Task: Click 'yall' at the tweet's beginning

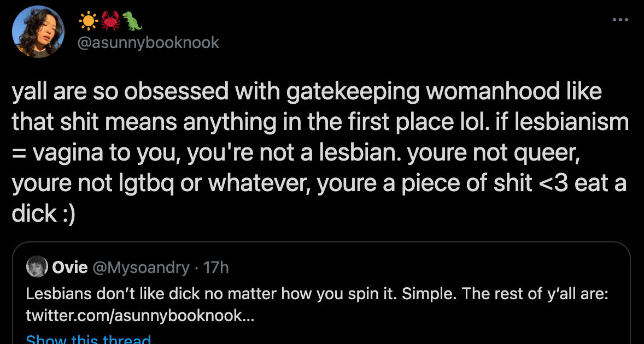Action: 30,92
